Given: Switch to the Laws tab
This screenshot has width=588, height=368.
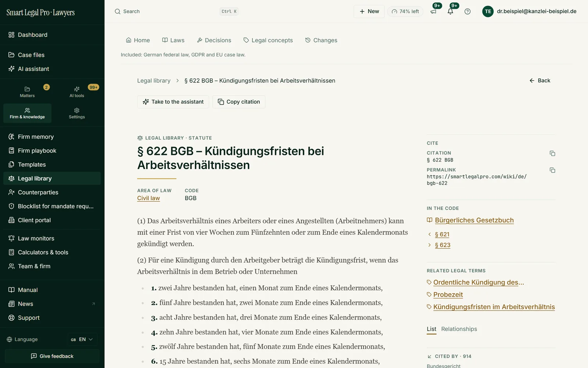Looking at the screenshot, I should [x=173, y=40].
